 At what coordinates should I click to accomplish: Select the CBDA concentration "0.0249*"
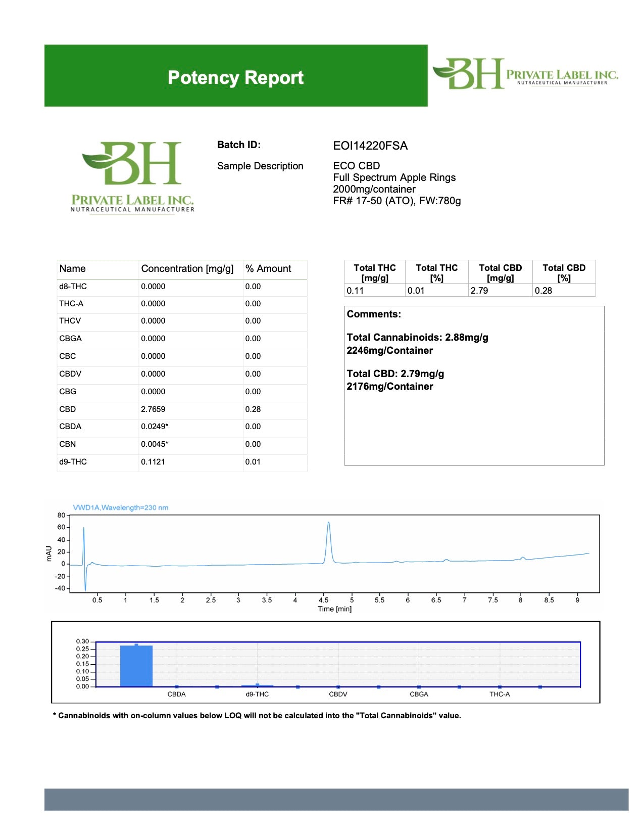pyautogui.click(x=155, y=426)
